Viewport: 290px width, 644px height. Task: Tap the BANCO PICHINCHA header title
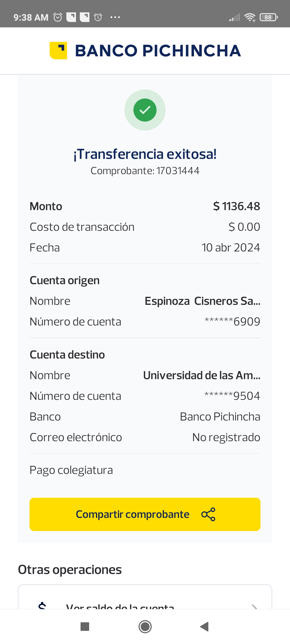(158, 51)
